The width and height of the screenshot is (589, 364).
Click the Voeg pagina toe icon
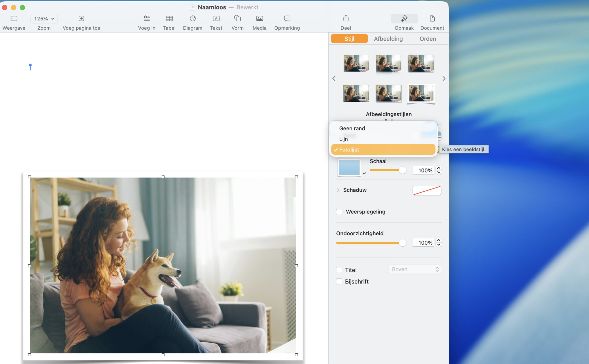81,19
